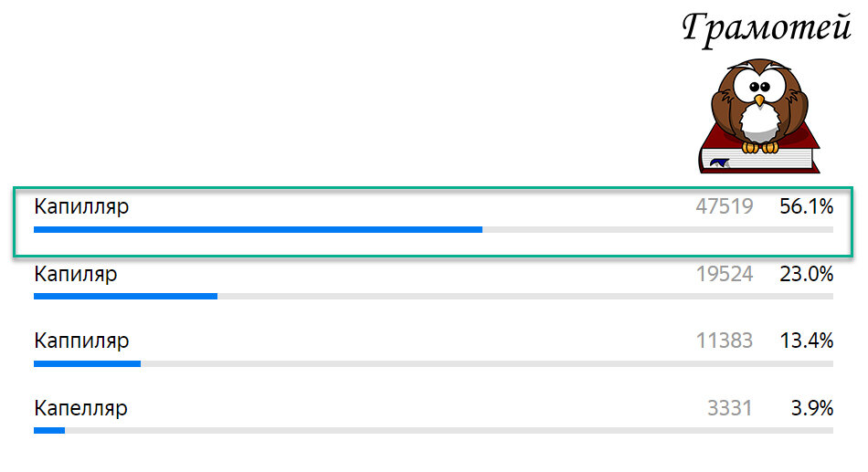Select the Капелляр answer option
Screen dimensions: 868x472
pos(80,408)
